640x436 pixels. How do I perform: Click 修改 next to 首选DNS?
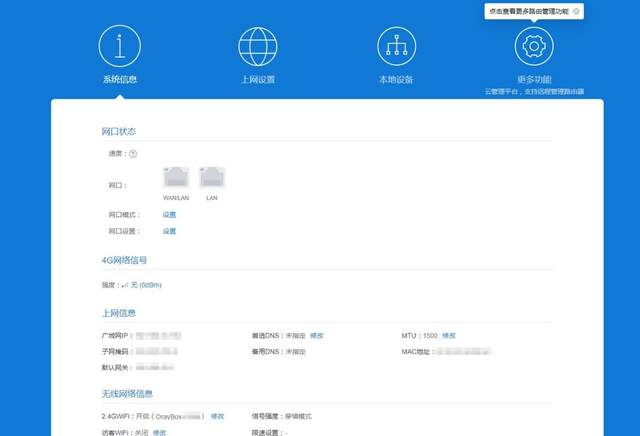(x=316, y=335)
